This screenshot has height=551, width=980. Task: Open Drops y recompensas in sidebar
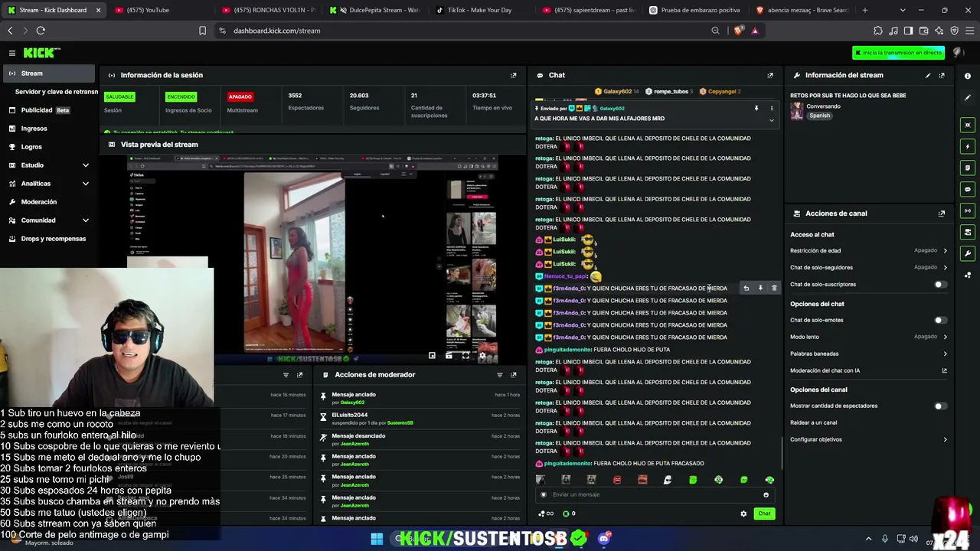[x=49, y=239]
